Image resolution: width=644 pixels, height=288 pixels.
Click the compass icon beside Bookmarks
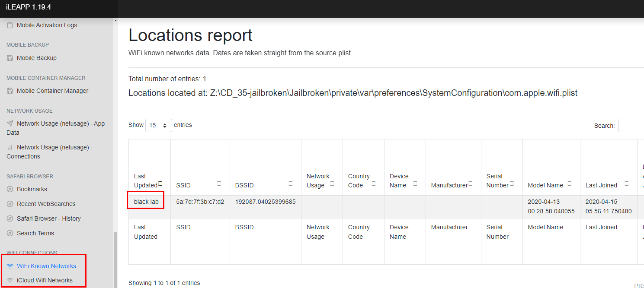10,190
